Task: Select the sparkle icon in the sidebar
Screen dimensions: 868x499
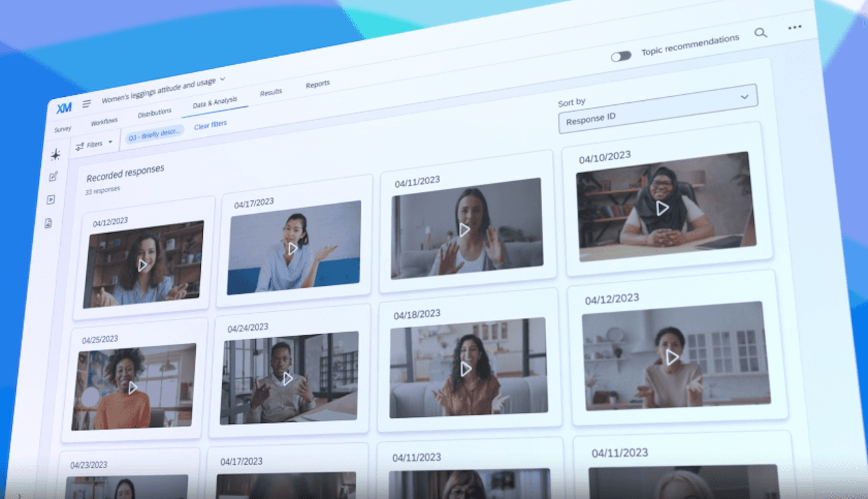Action: [x=55, y=154]
